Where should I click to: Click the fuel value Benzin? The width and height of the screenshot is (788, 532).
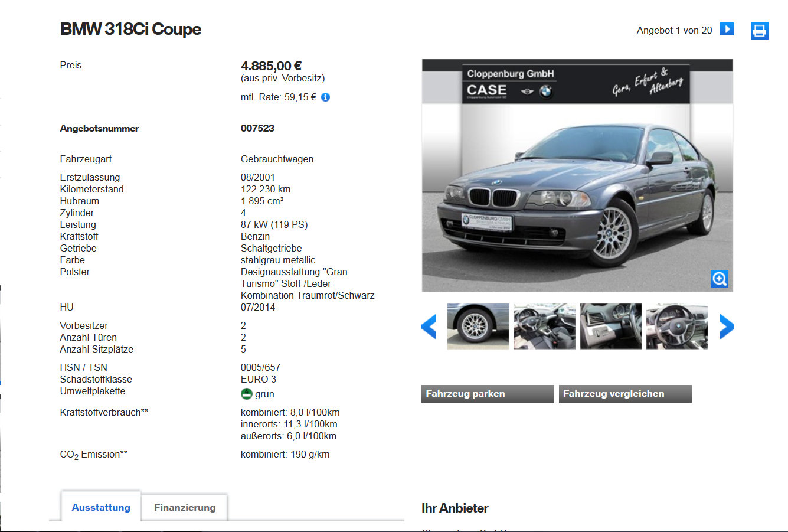(x=255, y=236)
